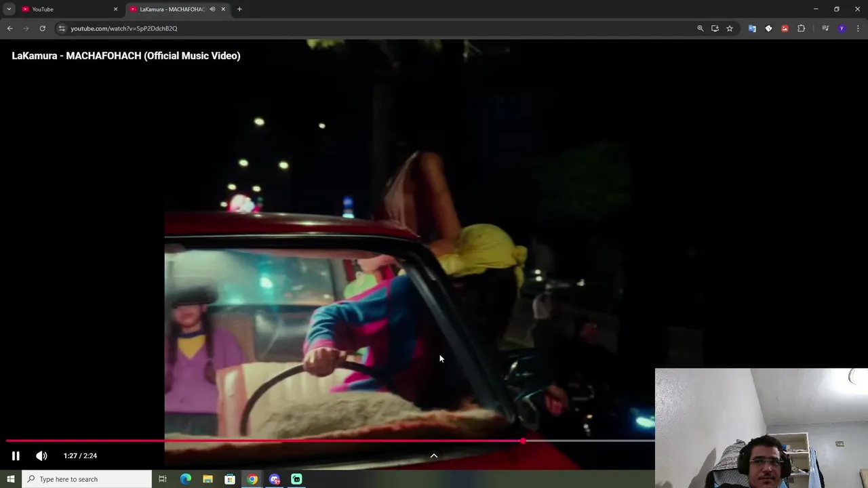Image resolution: width=868 pixels, height=488 pixels.
Task: Open Task View on the taskbar
Action: (163, 479)
